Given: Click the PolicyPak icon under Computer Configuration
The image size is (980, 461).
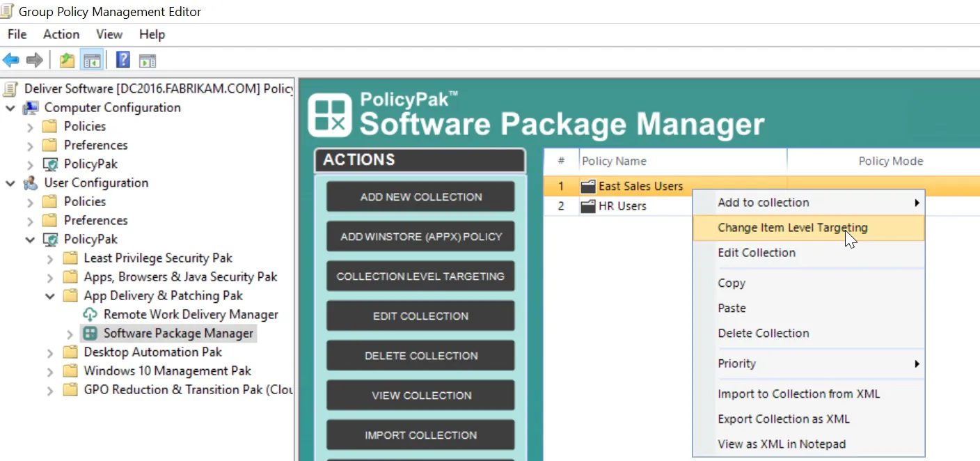Looking at the screenshot, I should coord(50,164).
